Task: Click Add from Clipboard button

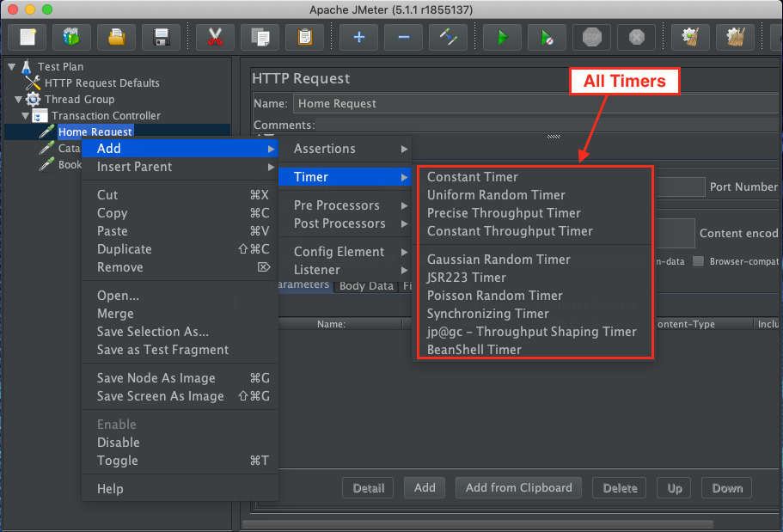Action: [x=518, y=488]
